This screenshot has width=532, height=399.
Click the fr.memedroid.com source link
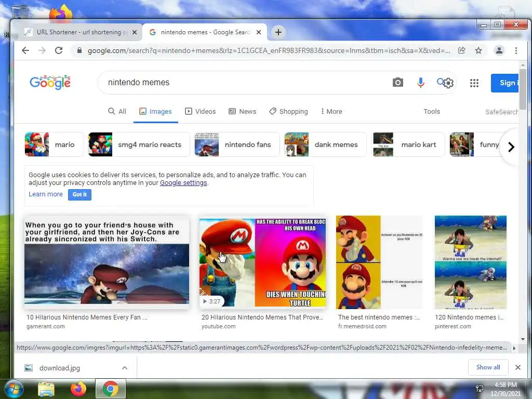(x=362, y=326)
